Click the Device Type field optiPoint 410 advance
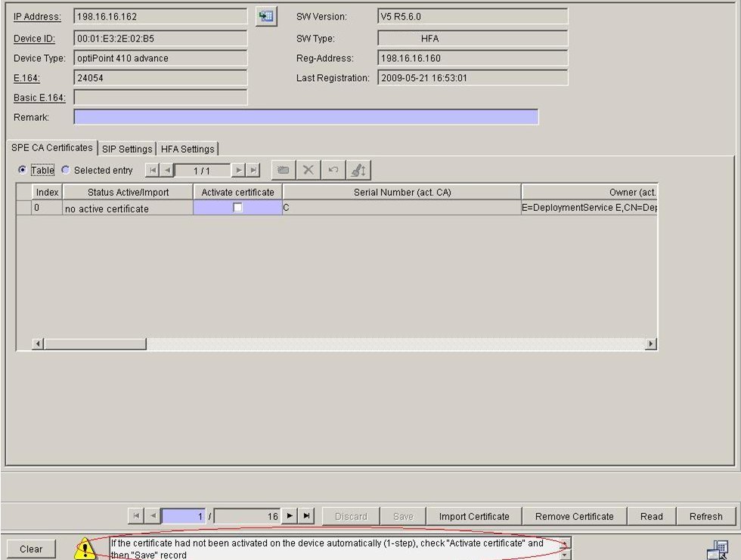Image resolution: width=741 pixels, height=560 pixels. click(x=160, y=58)
